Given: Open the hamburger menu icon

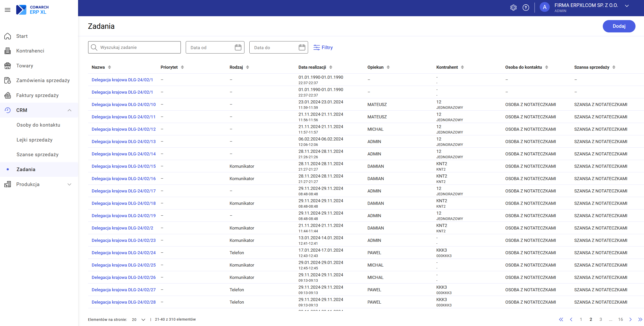Looking at the screenshot, I should pos(7,10).
